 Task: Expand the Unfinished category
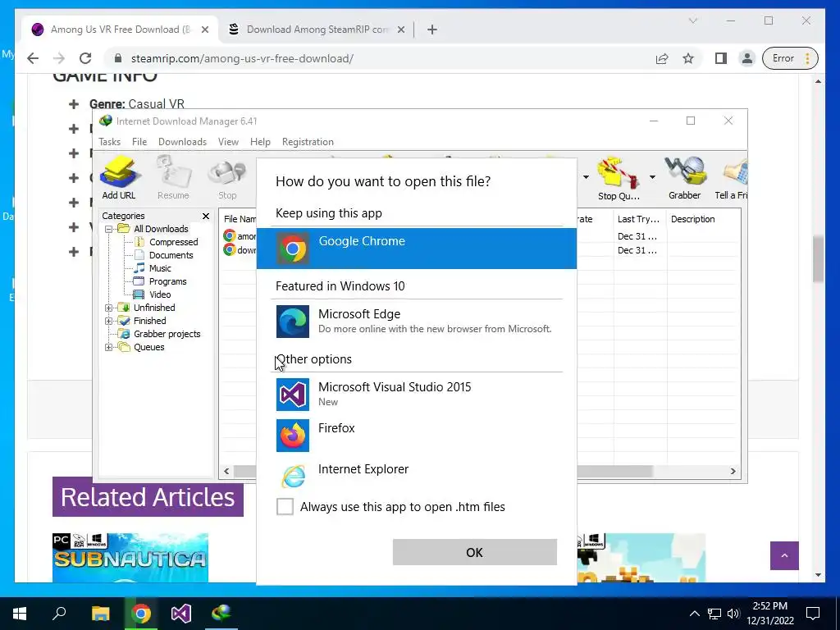point(109,308)
